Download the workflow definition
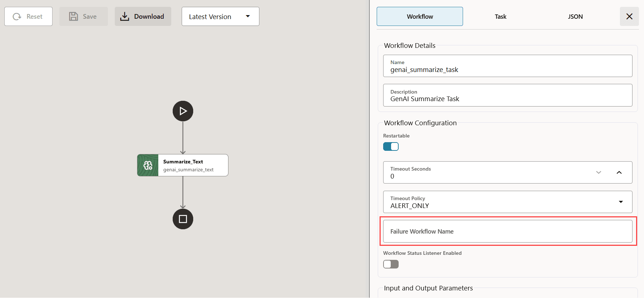 click(x=143, y=17)
